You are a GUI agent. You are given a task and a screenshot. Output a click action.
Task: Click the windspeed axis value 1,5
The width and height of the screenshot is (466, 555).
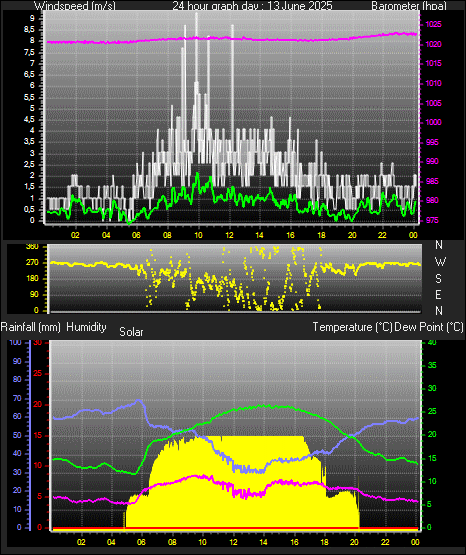click(29, 187)
